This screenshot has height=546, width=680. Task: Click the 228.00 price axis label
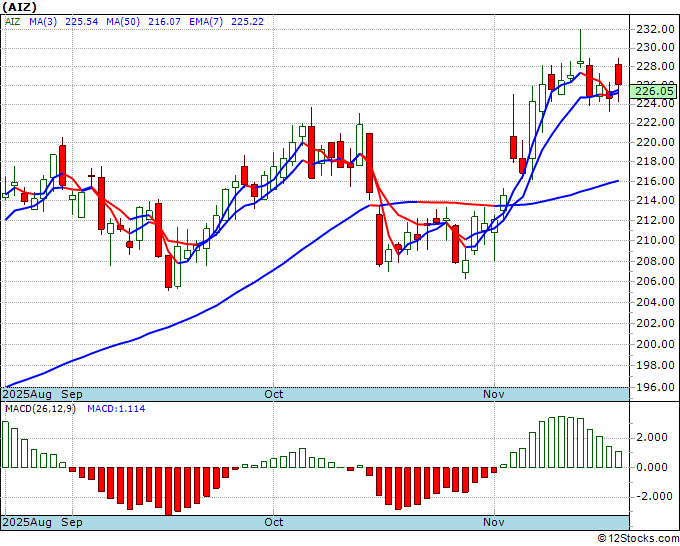coord(655,66)
